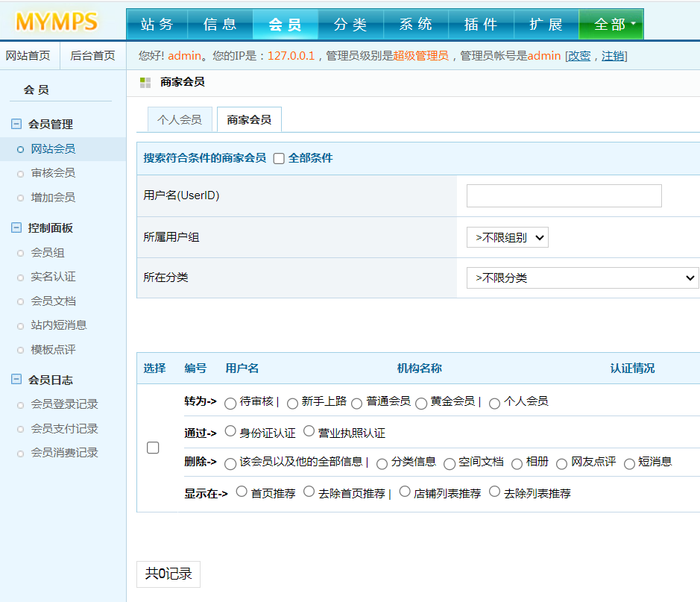Open 网站会员 in the sidebar
The image size is (700, 602).
point(53,148)
